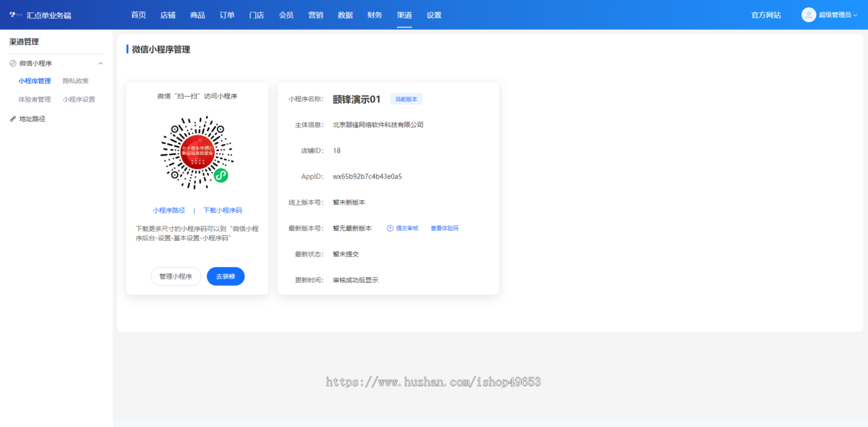Open the 店铺 top menu
868x427 pixels.
168,14
